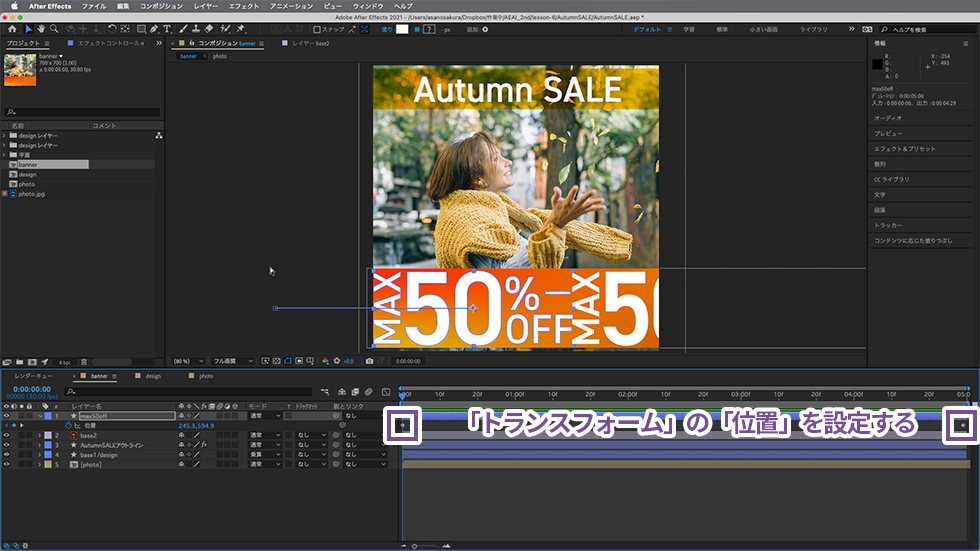Open composition mini-flowchart icon in timeline

pos(325,392)
